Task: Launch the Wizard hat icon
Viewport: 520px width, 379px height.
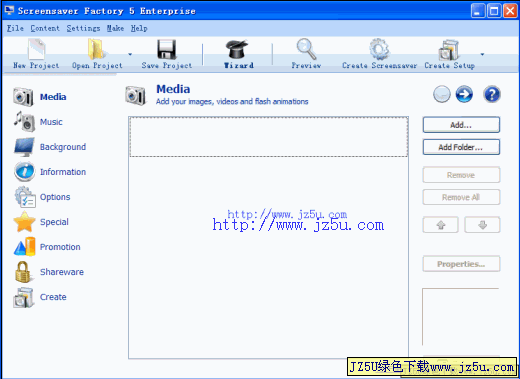Action: (x=237, y=49)
